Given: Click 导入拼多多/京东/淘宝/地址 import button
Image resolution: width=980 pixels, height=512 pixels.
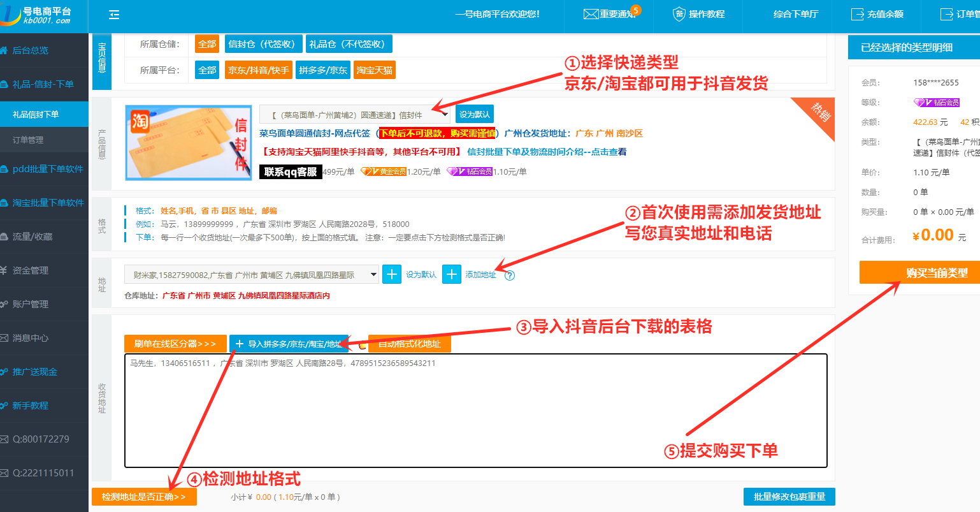Looking at the screenshot, I should coord(289,344).
